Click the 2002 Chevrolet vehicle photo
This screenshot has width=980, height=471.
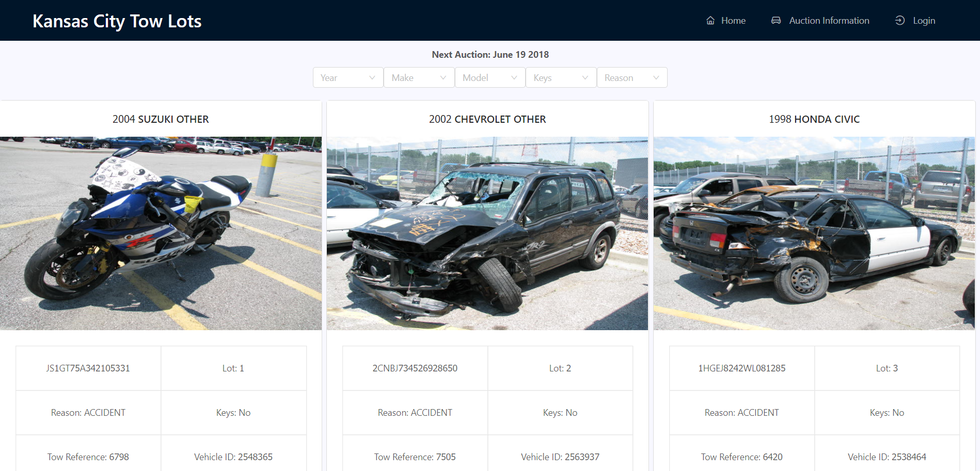487,232
